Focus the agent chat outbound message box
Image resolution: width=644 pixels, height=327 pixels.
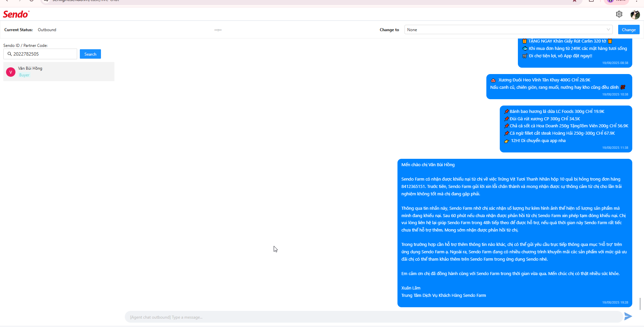coord(374,317)
